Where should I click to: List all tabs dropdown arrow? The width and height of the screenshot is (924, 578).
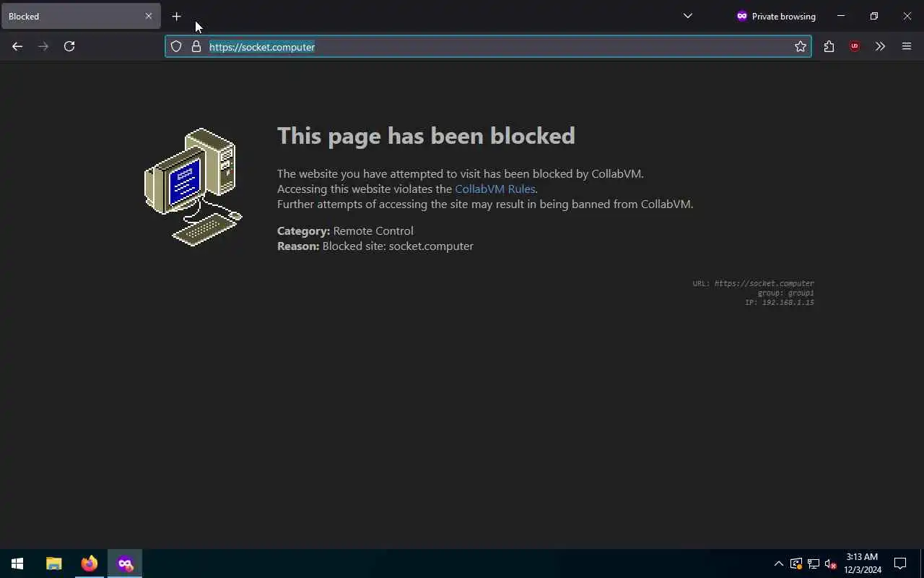pos(687,16)
